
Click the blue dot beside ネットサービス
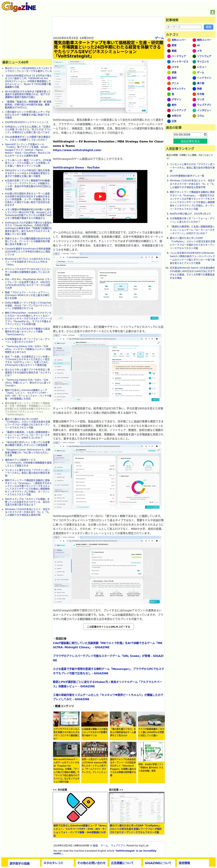click(x=169, y=62)
